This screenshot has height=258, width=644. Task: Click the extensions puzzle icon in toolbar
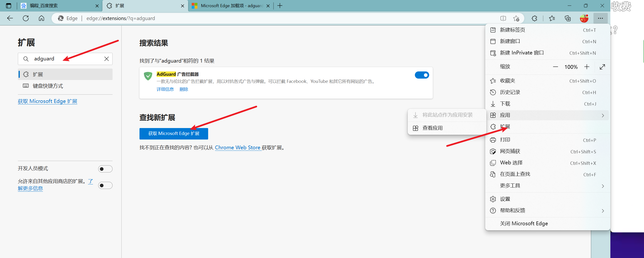pyautogui.click(x=534, y=18)
